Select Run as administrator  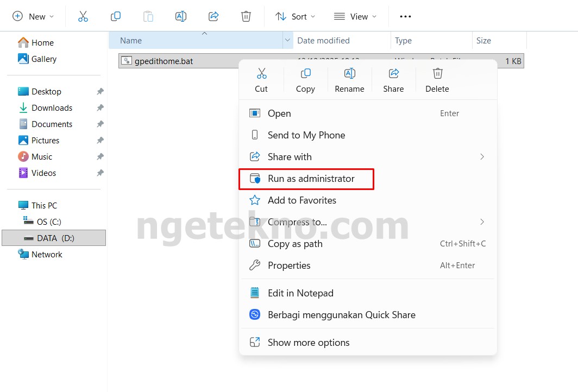click(311, 179)
